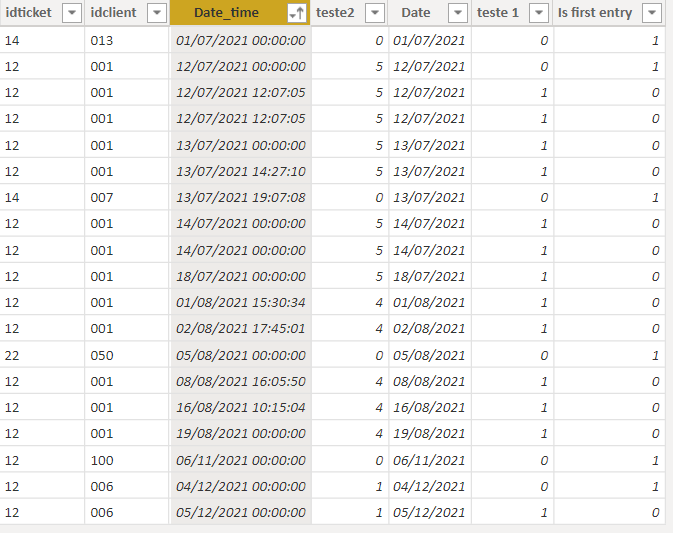Select the idclient column header label
Viewport: 673px width, 533px height.
point(113,12)
